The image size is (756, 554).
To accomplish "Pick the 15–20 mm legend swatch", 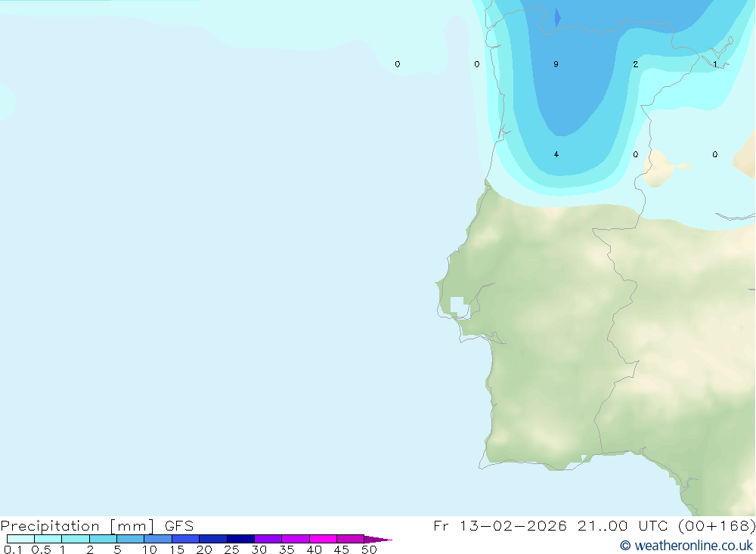I will pyautogui.click(x=186, y=539).
